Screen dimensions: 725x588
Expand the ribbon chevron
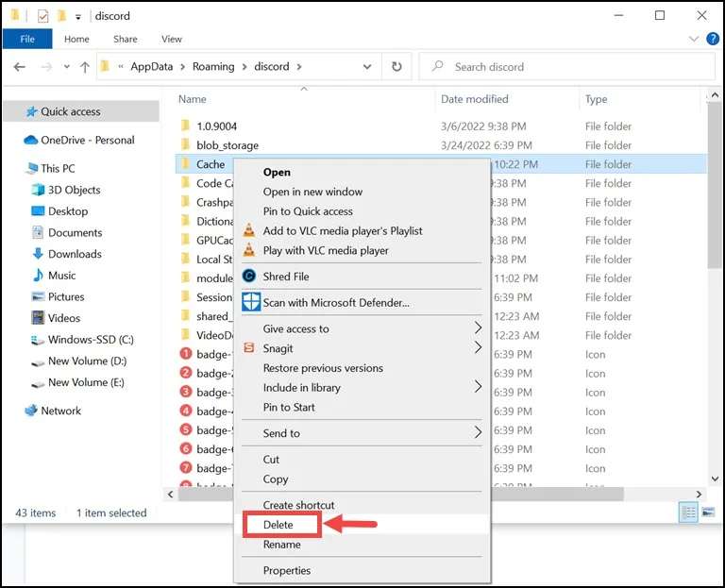[694, 39]
